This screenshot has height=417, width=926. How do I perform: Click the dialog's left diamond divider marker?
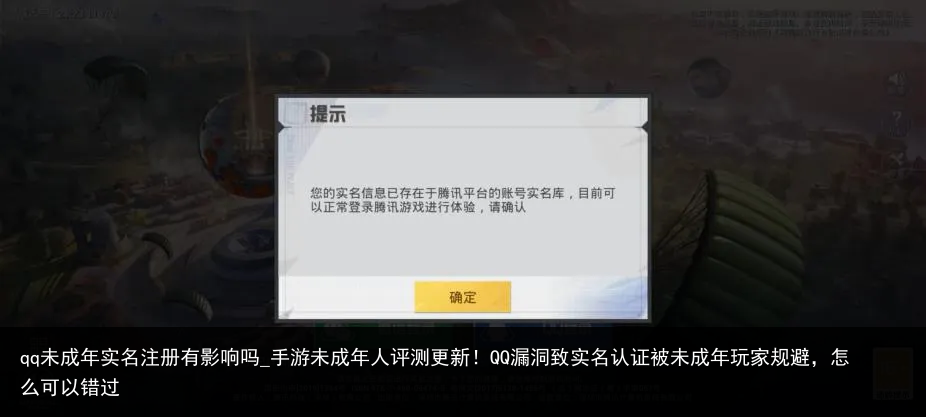pyautogui.click(x=282, y=126)
